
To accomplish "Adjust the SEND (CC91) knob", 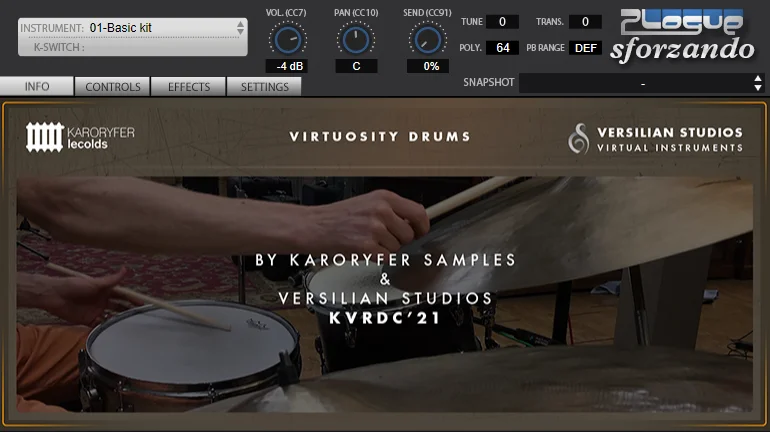I will [427, 40].
